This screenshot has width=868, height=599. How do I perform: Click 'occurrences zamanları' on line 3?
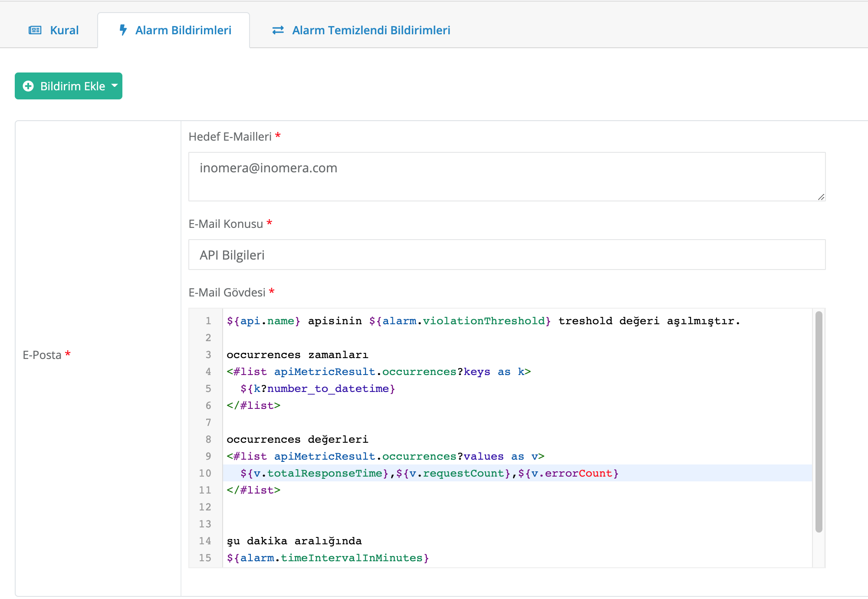297,355
